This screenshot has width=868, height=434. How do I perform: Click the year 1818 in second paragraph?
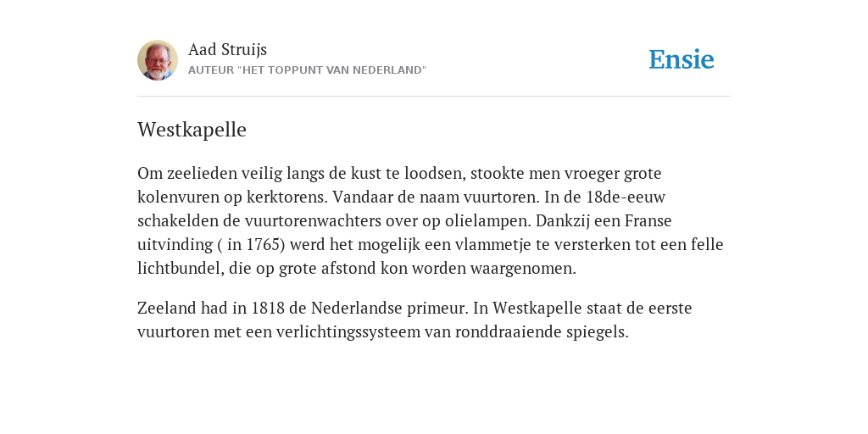click(x=269, y=308)
